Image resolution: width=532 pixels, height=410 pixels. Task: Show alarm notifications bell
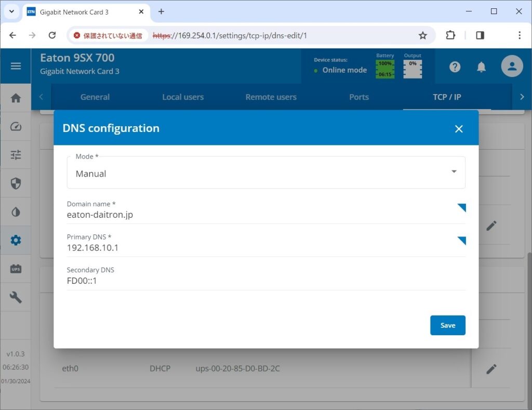(482, 67)
